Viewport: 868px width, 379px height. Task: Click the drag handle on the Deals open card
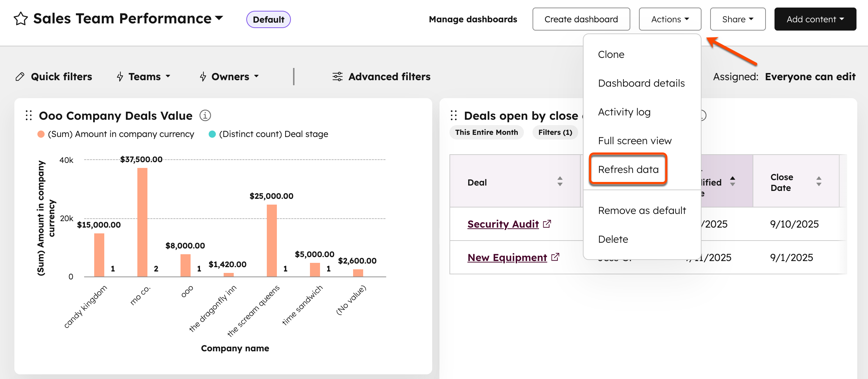point(454,115)
